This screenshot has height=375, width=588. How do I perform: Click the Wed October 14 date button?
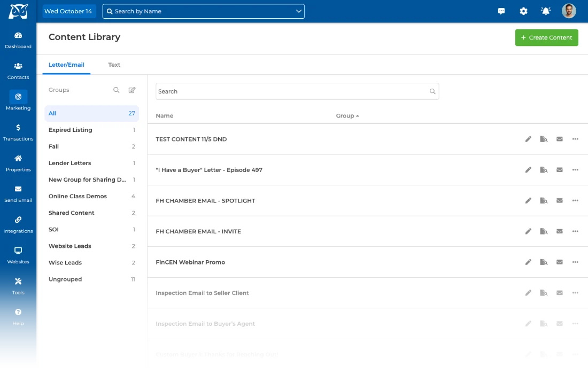[69, 11]
